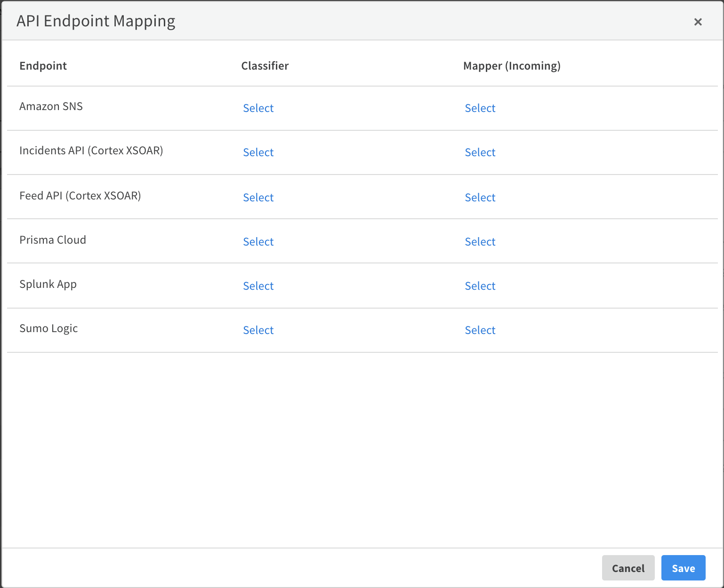Select a Mapper for Splunk App

coord(480,286)
